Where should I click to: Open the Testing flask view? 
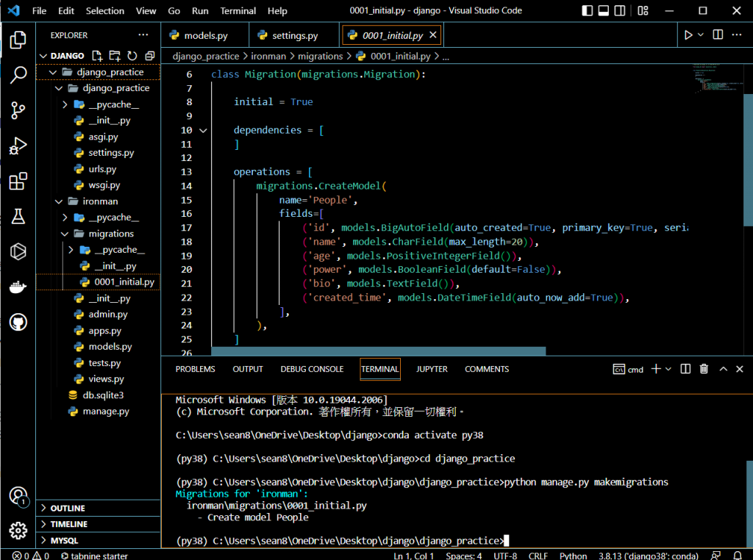coord(18,217)
